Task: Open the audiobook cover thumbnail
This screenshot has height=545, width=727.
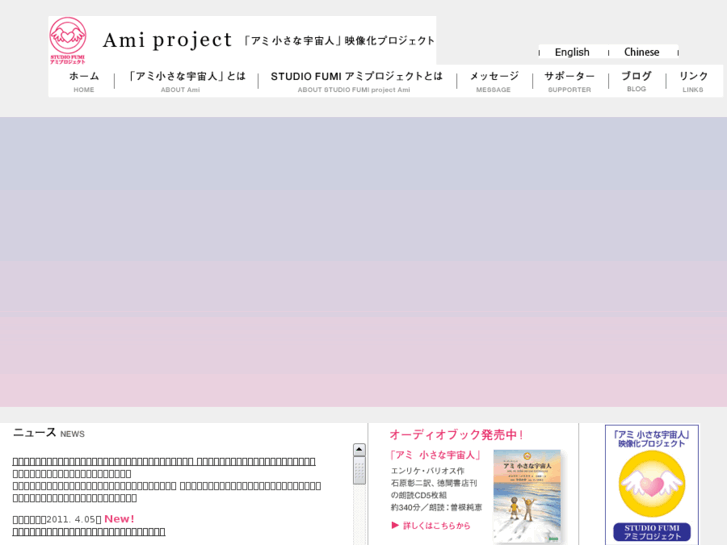Action: pyautogui.click(x=527, y=496)
